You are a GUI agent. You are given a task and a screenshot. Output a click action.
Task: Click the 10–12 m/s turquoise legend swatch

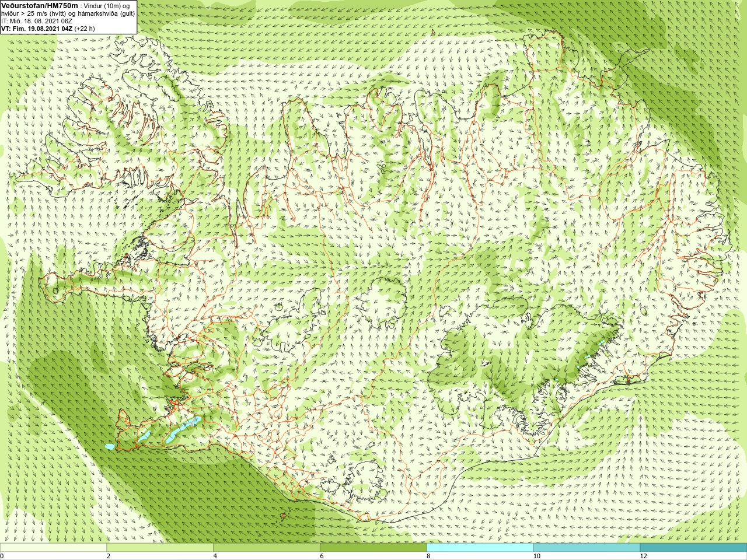click(x=587, y=548)
